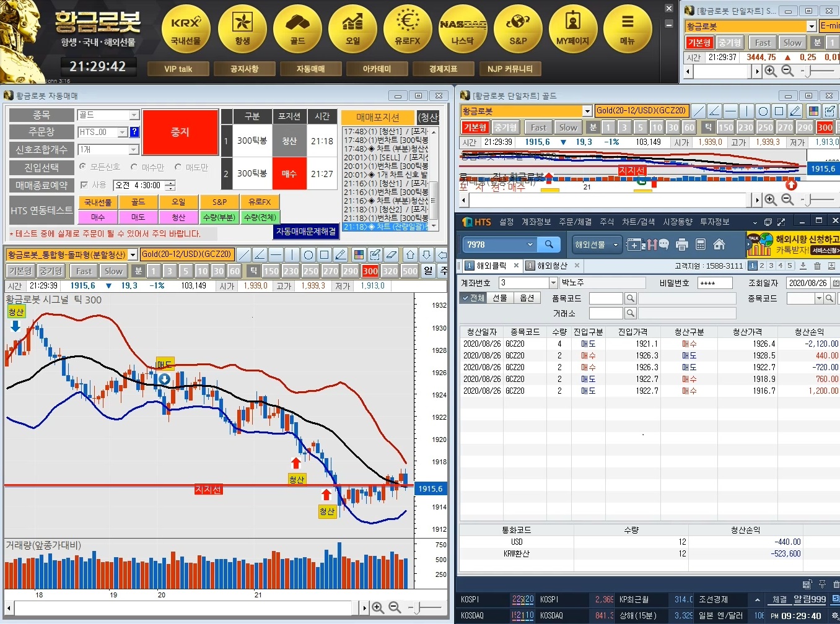The width and height of the screenshot is (840, 624).
Task: Select the circle drawing tool in main chart
Action: (x=308, y=254)
